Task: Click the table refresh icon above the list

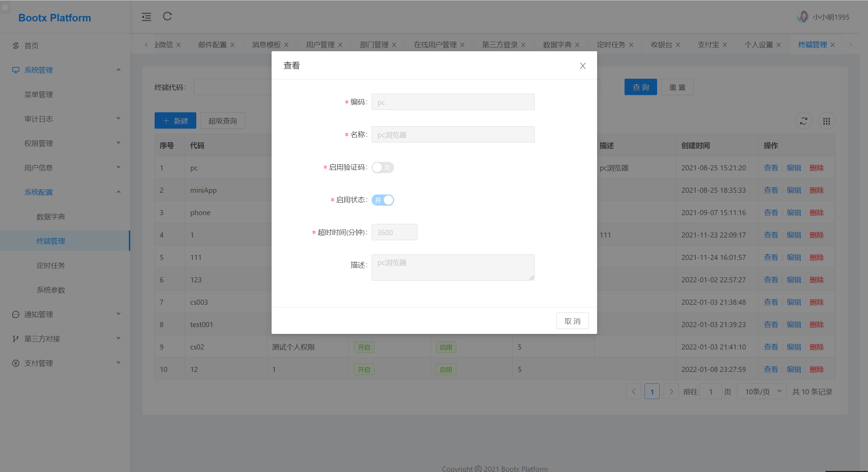Action: click(x=804, y=120)
